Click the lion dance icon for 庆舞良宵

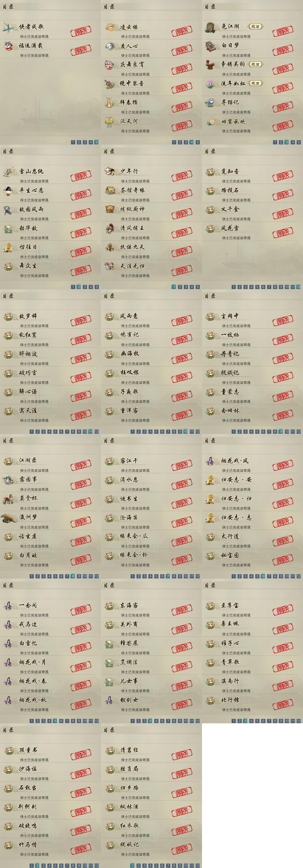pos(110,64)
